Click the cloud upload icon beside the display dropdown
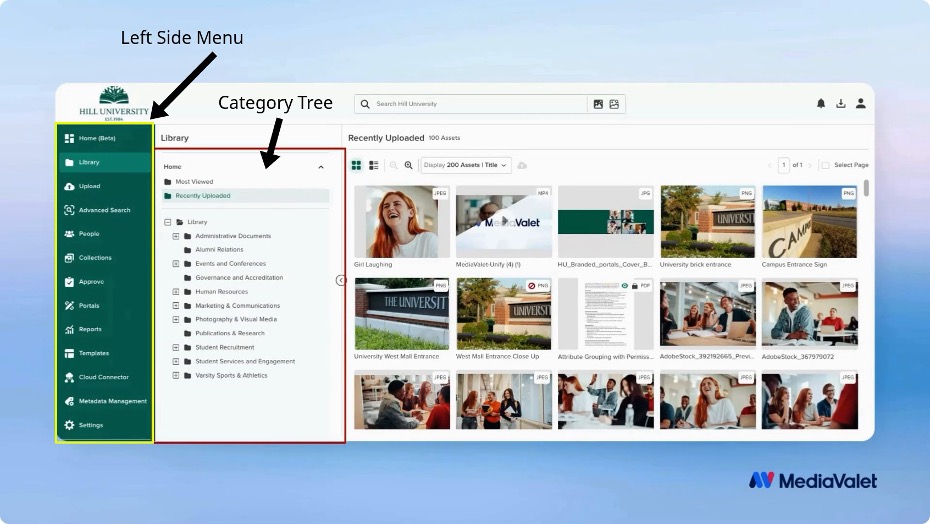This screenshot has height=524, width=930. pos(522,165)
